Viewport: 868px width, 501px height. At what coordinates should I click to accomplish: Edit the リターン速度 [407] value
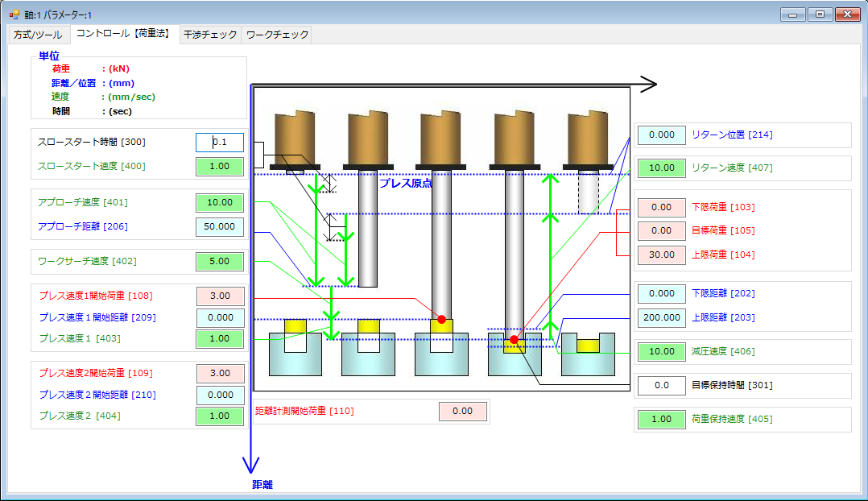[661, 168]
